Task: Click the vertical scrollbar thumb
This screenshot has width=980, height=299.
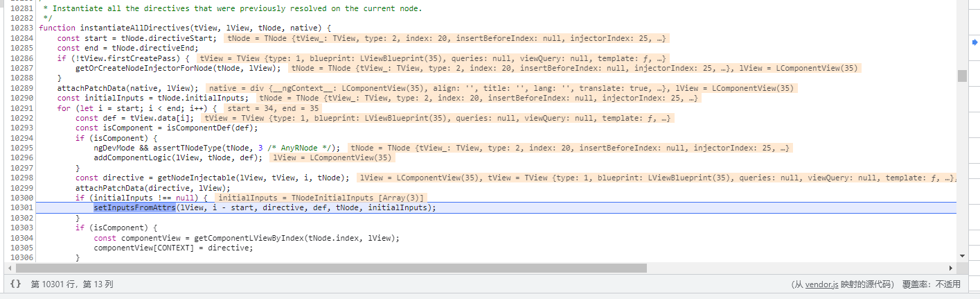Action: [x=962, y=76]
